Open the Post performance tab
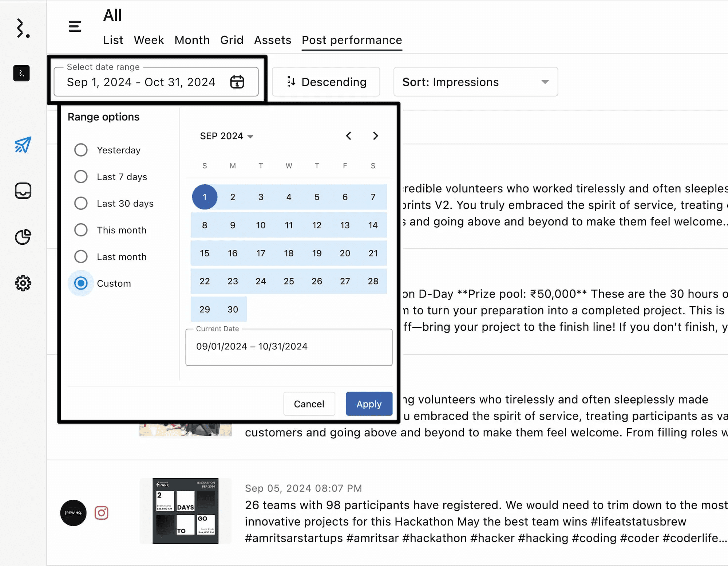The height and width of the screenshot is (566, 728). [x=352, y=40]
